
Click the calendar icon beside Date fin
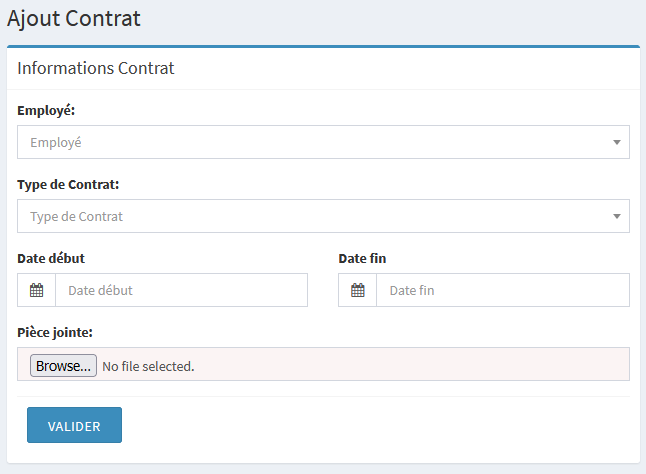point(358,291)
